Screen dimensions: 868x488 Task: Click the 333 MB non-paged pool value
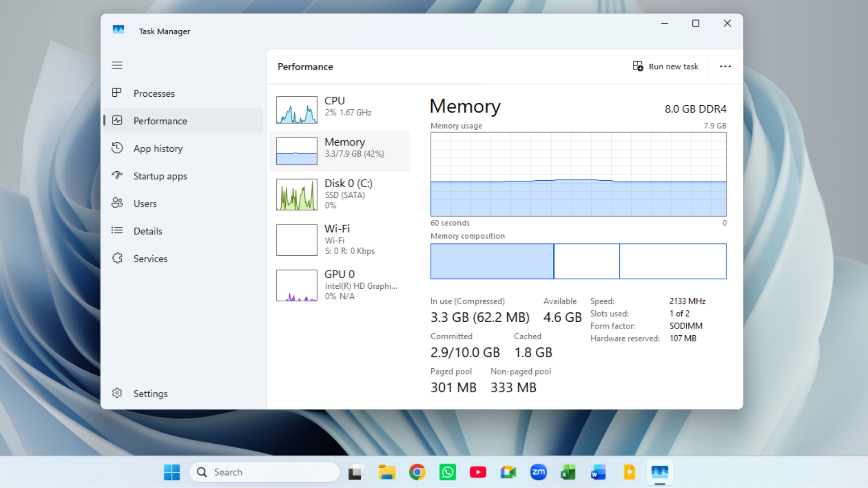click(x=514, y=388)
